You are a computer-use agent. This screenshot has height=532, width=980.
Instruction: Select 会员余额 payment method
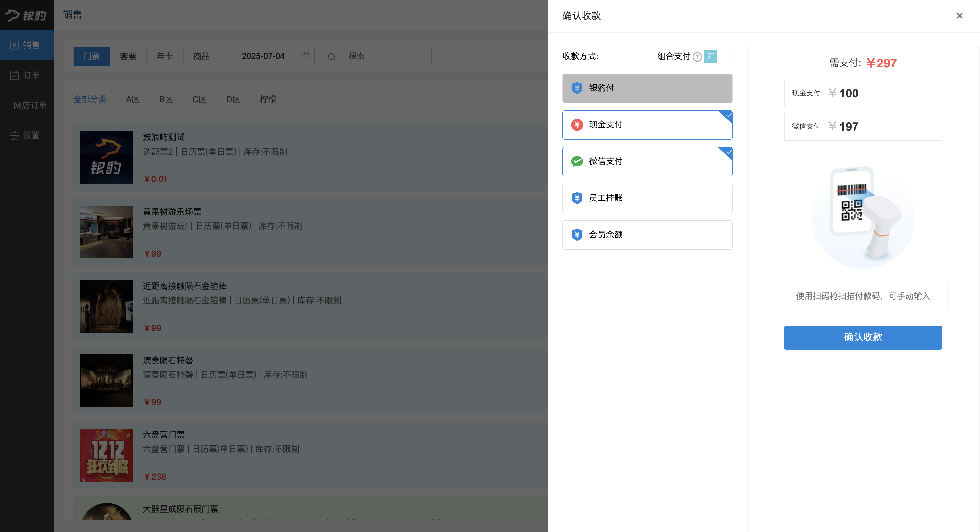tap(647, 235)
